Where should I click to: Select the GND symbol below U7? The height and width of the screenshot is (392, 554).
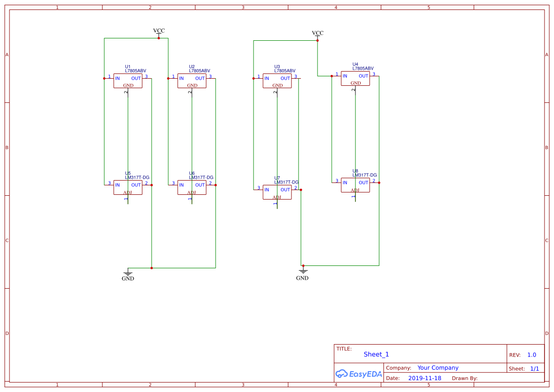[302, 274]
